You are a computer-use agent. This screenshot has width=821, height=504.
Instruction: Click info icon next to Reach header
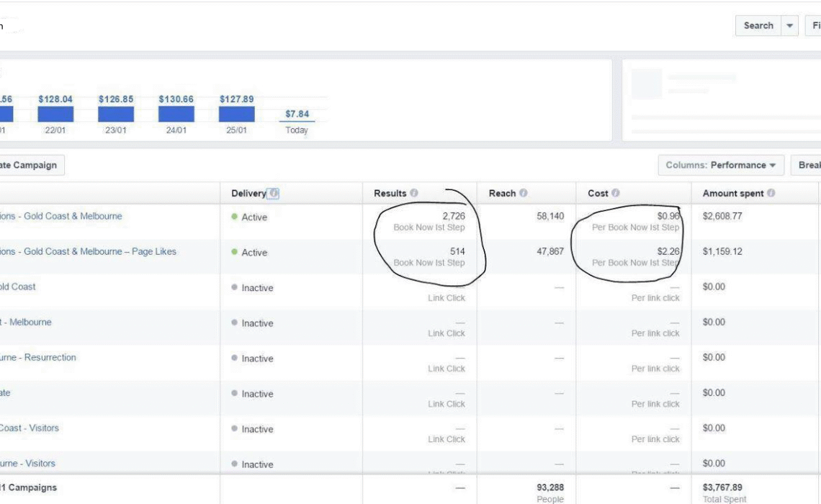click(523, 194)
